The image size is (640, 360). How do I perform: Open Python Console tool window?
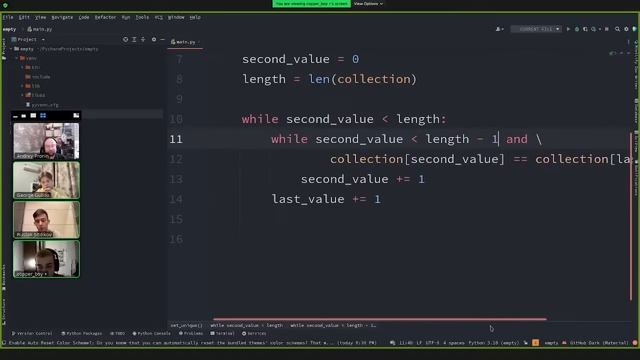[151, 333]
